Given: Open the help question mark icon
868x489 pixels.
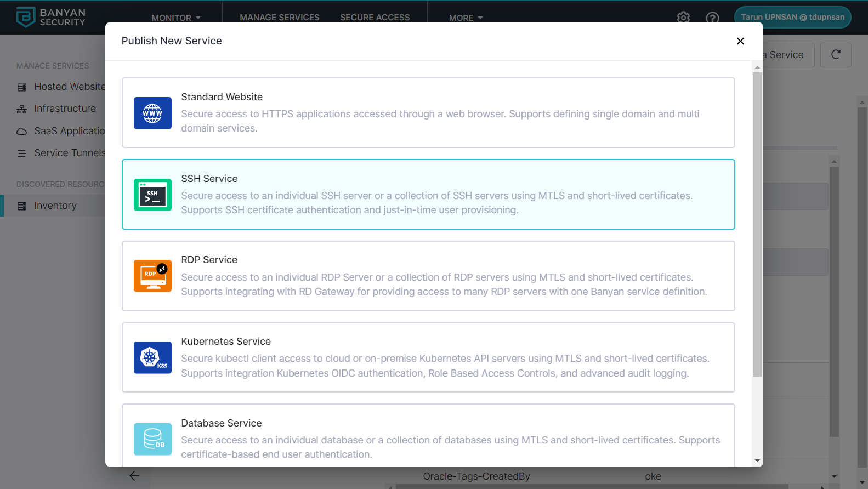Looking at the screenshot, I should [x=712, y=18].
